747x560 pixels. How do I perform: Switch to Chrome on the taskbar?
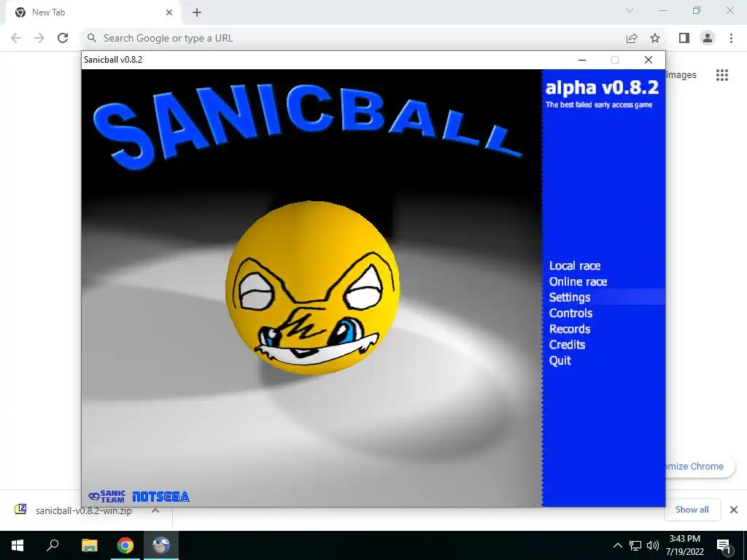125,545
